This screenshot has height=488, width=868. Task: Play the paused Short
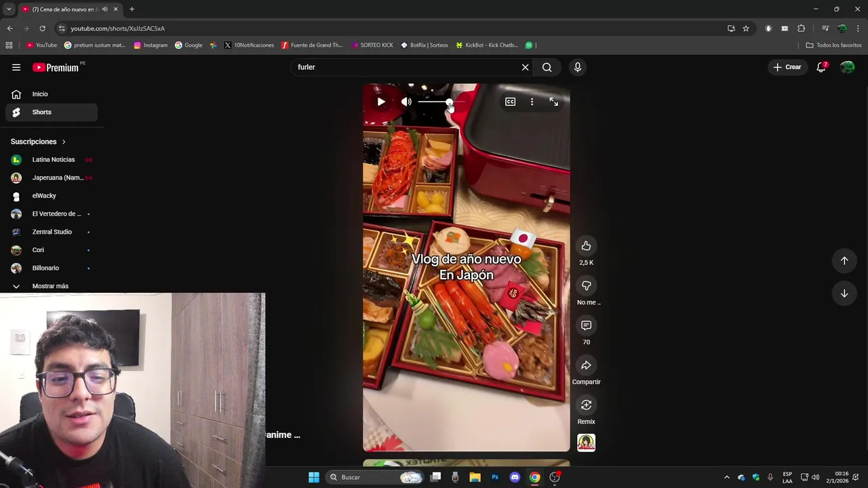tap(381, 102)
